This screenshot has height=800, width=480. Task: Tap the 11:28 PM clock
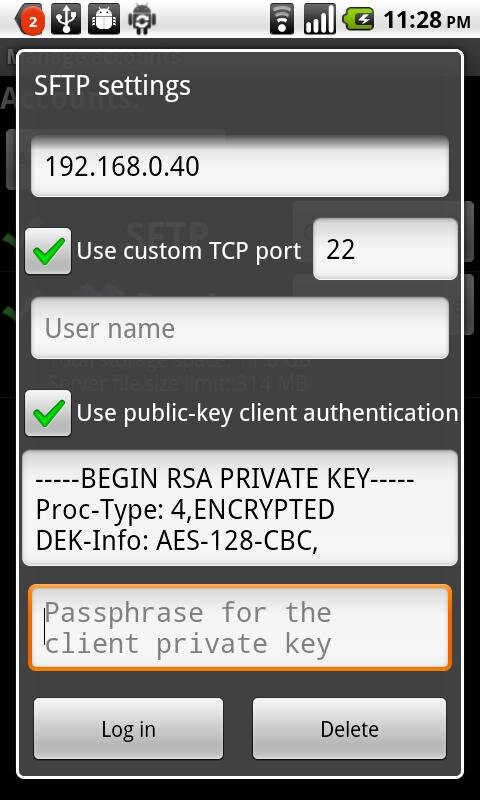(426, 21)
